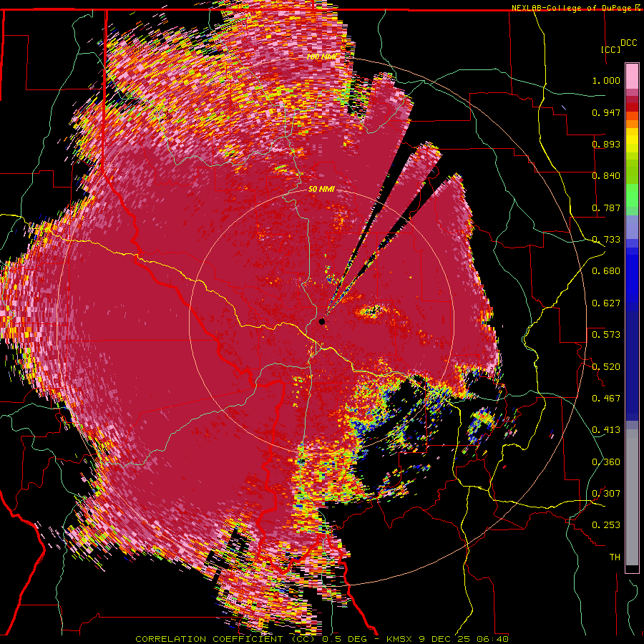
Task: Click the [CC] units label
Action: (x=611, y=49)
